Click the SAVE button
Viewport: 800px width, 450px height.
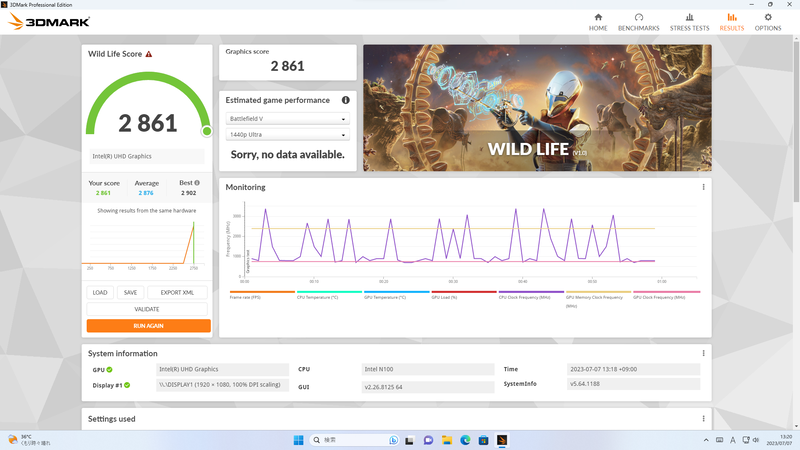[130, 292]
